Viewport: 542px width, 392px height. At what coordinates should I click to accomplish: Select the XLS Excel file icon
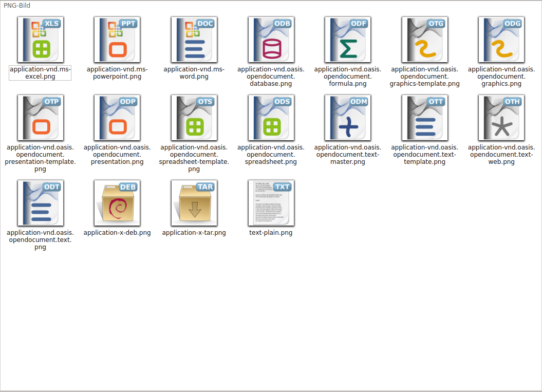pos(41,40)
